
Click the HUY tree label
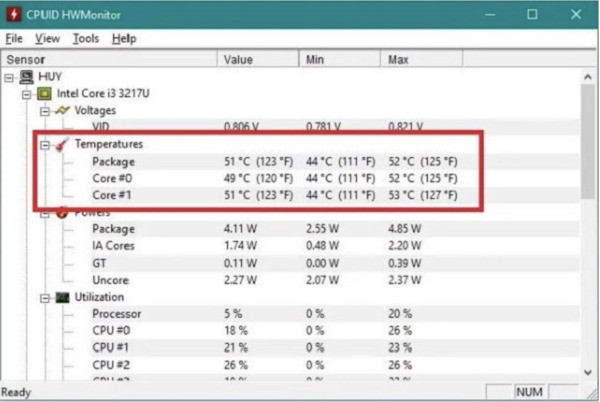point(50,76)
